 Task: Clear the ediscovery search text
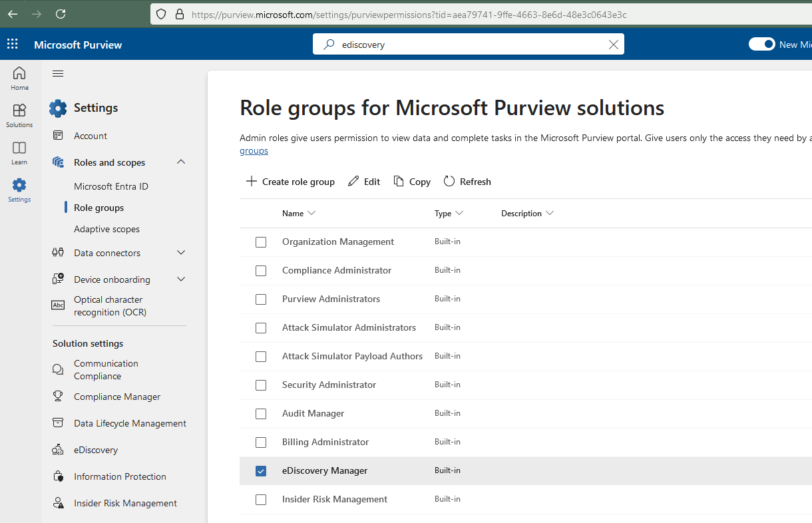tap(614, 45)
